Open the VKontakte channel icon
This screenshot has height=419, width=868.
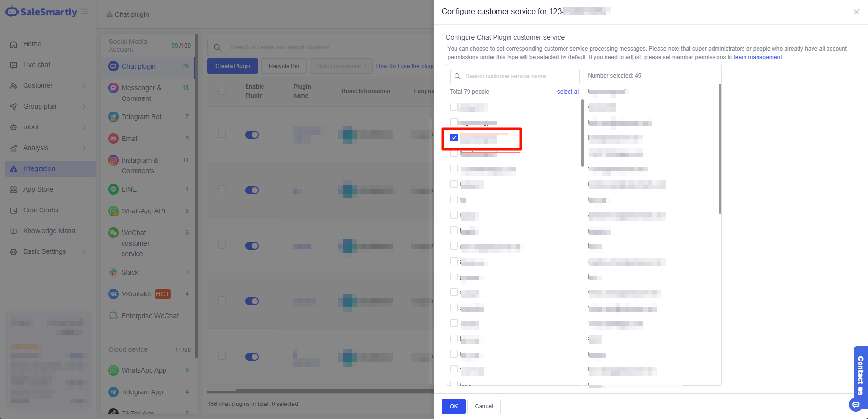(113, 294)
